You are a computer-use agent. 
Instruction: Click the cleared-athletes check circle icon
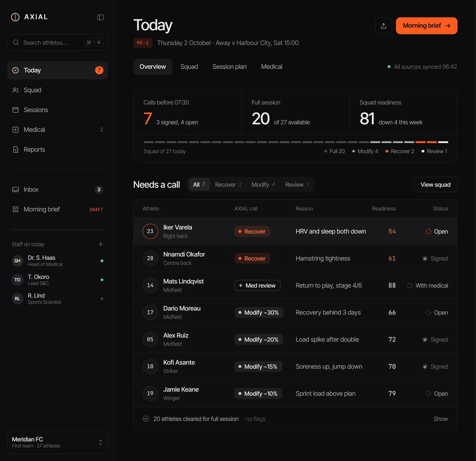pos(146,419)
